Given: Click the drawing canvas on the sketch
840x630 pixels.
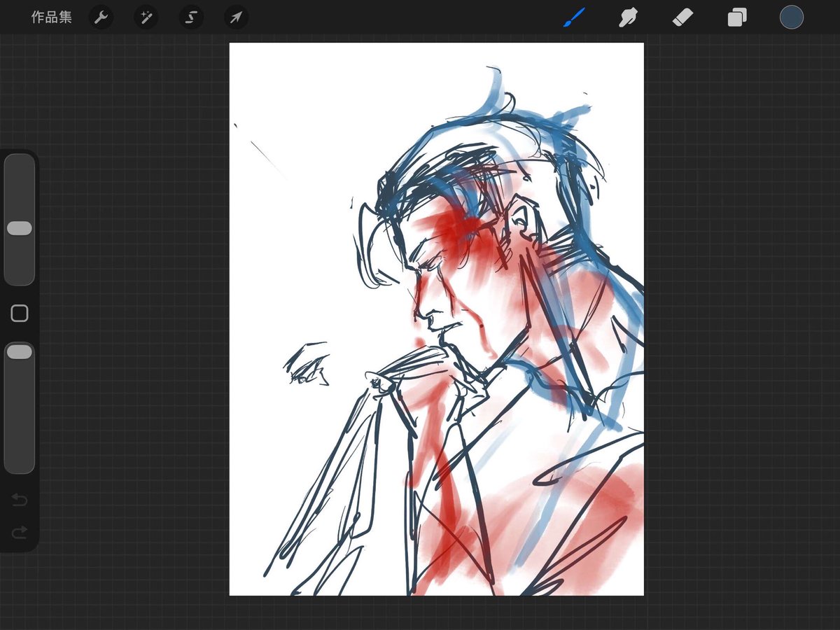Looking at the screenshot, I should coord(437,319).
